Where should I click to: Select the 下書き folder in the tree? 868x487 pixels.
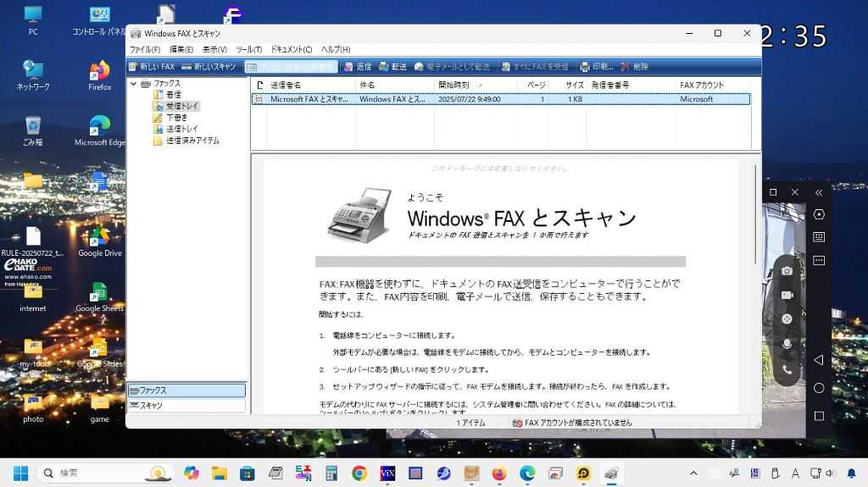(x=176, y=118)
